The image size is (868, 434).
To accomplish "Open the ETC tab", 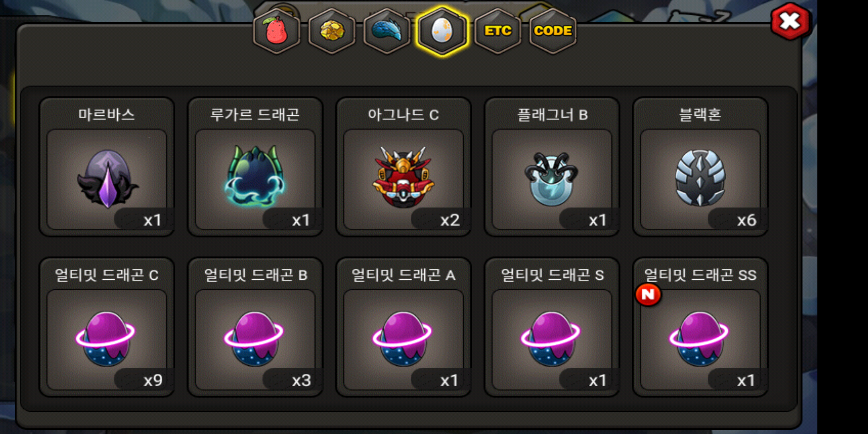I will [x=497, y=31].
